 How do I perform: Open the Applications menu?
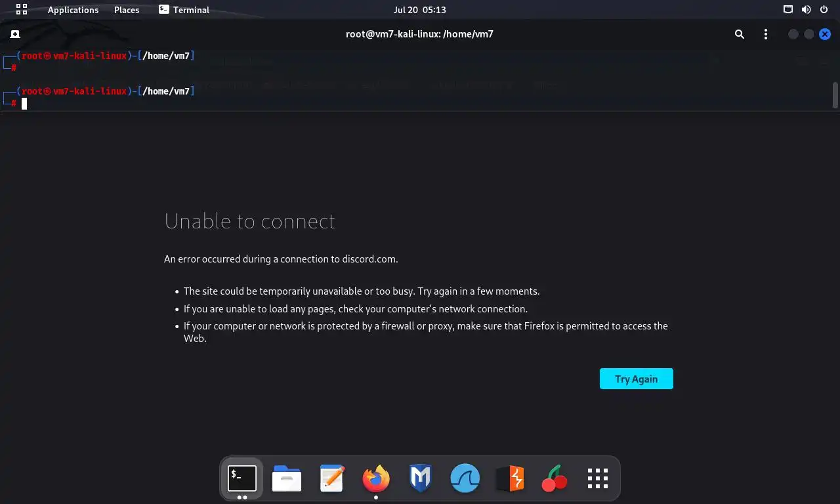pos(73,10)
